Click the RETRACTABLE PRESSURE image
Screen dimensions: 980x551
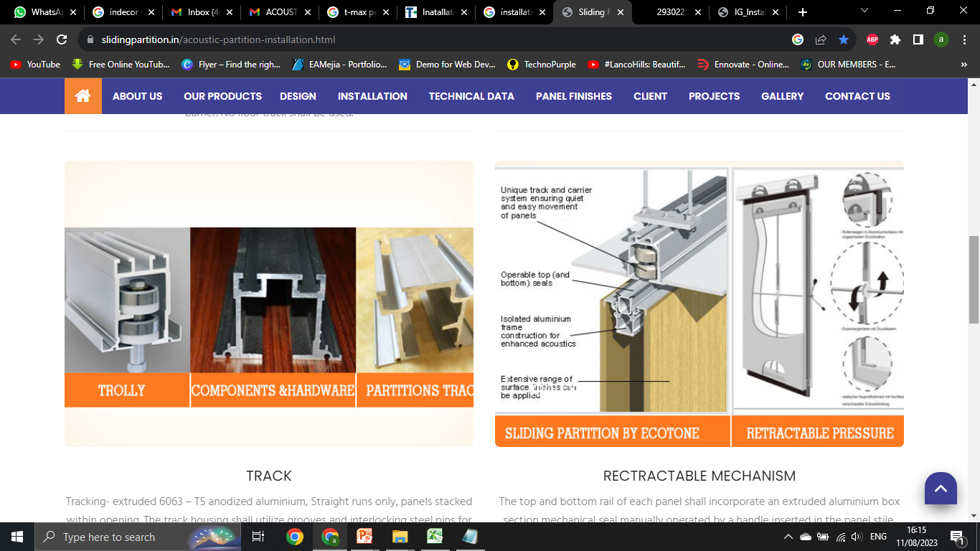[x=818, y=307]
